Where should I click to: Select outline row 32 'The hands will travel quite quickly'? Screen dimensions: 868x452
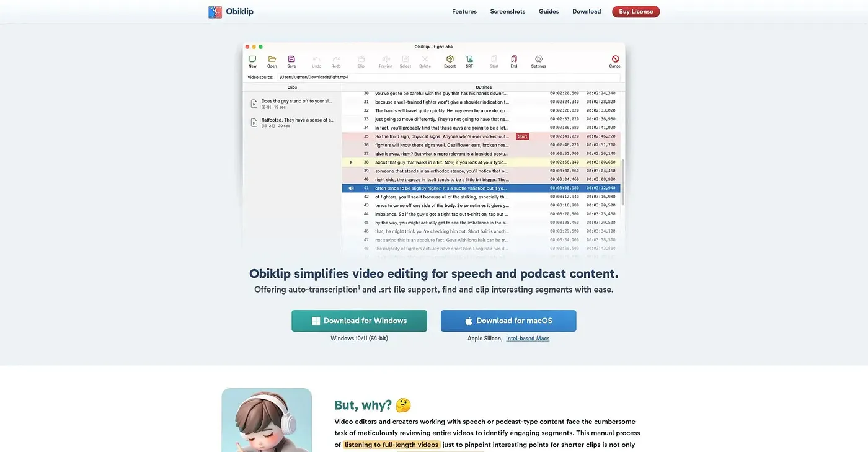482,110
